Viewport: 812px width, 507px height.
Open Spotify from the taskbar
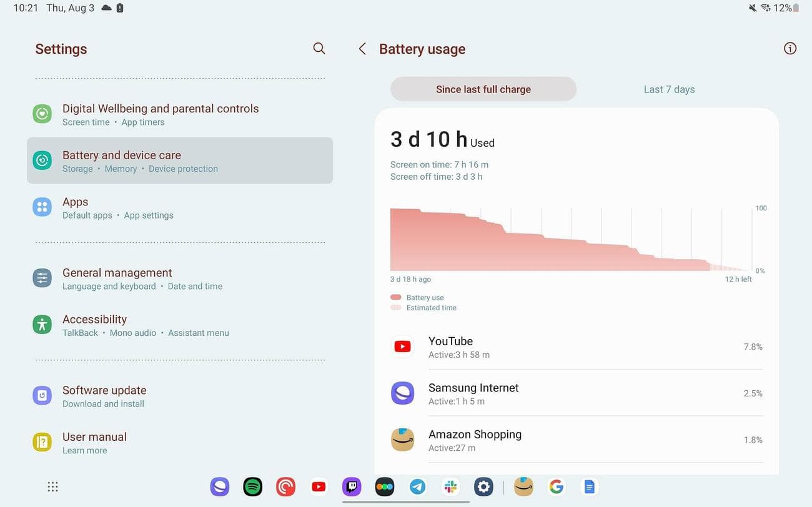coord(252,486)
